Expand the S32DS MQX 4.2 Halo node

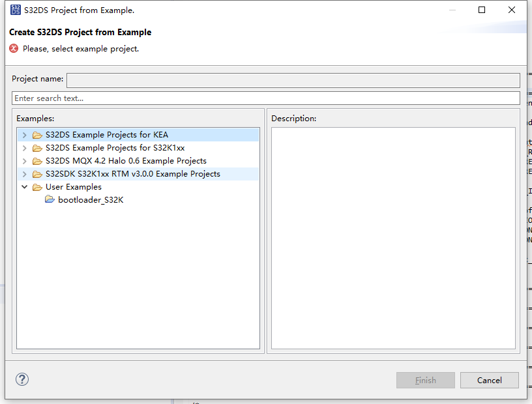[x=25, y=161]
